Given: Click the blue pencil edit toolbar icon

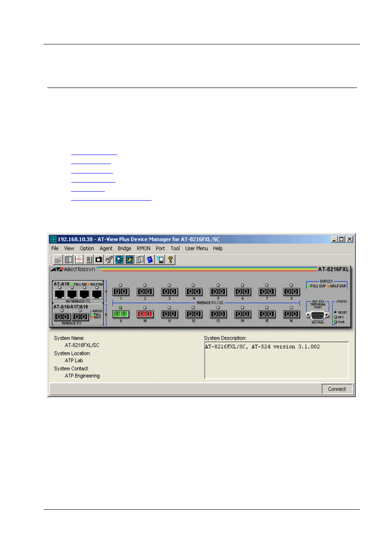Looking at the screenshot, I should (129, 259).
